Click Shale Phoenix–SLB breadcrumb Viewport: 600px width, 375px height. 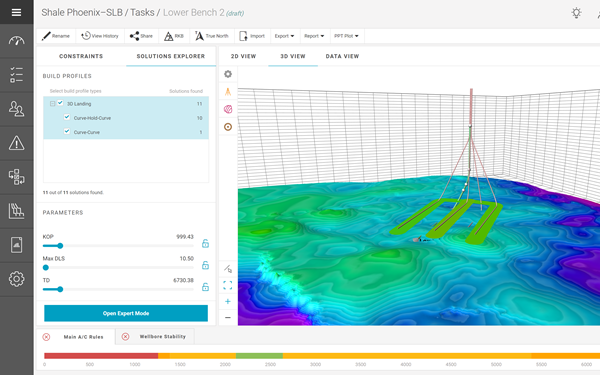tap(82, 13)
